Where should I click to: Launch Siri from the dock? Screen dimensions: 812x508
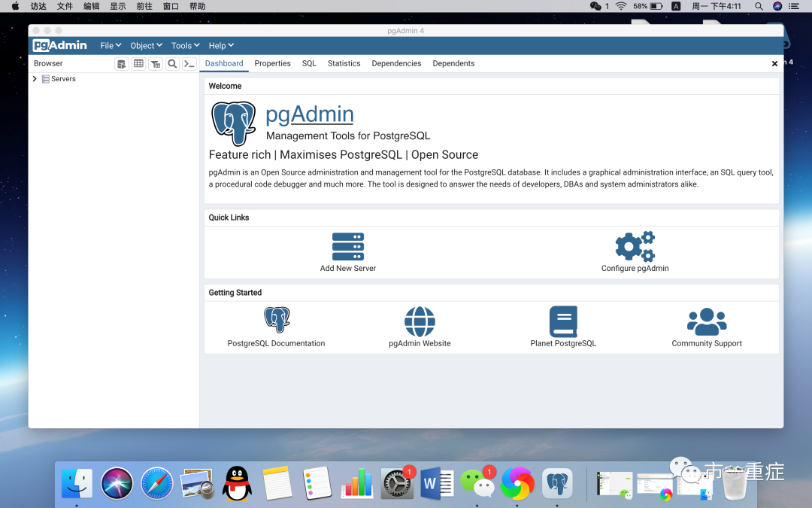pyautogui.click(x=117, y=484)
